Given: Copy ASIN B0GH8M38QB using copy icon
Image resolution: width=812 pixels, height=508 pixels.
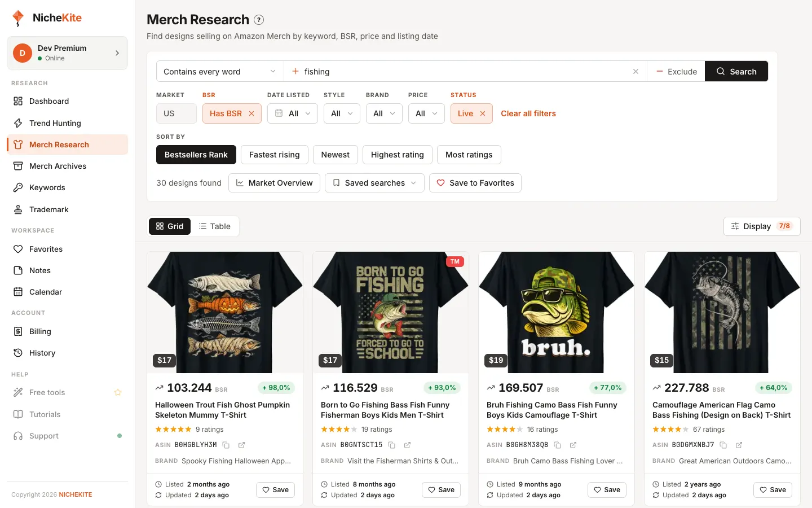Looking at the screenshot, I should tap(558, 445).
